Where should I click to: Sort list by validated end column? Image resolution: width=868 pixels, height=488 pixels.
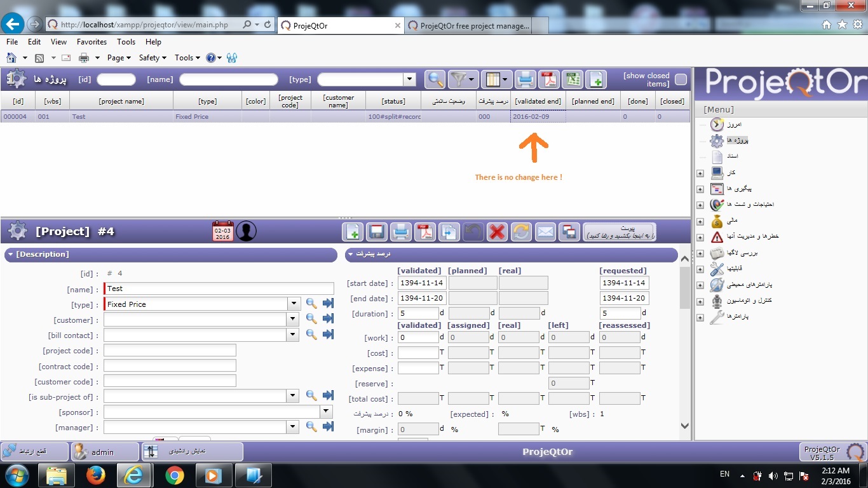tap(538, 101)
